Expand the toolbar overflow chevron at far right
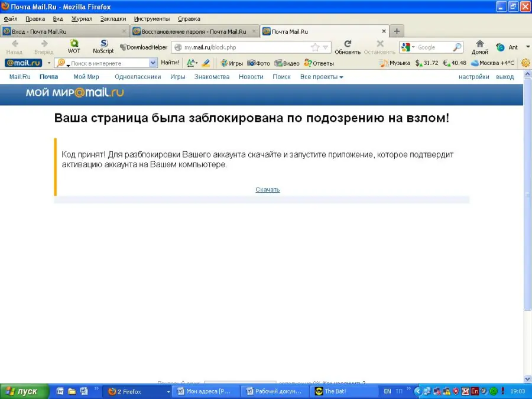 click(x=528, y=47)
